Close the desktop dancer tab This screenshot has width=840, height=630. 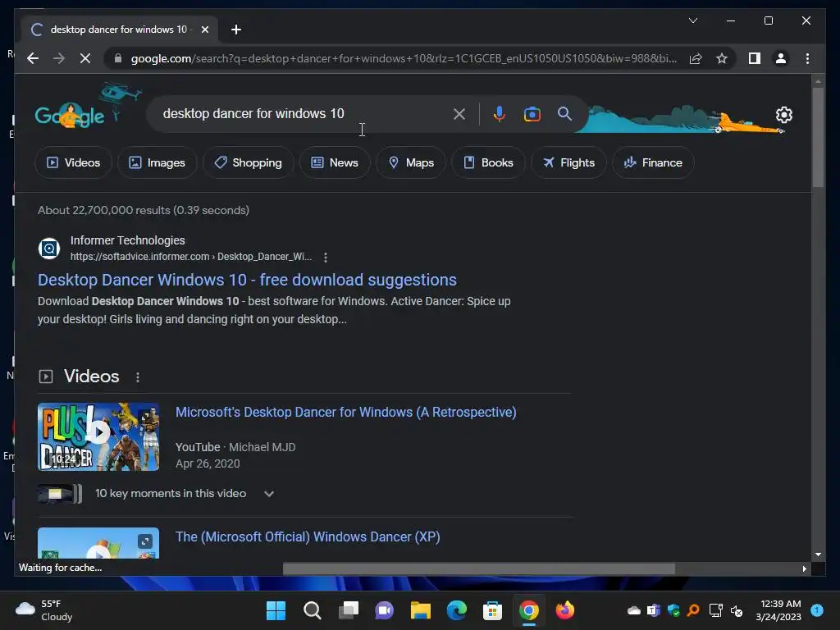(x=204, y=30)
